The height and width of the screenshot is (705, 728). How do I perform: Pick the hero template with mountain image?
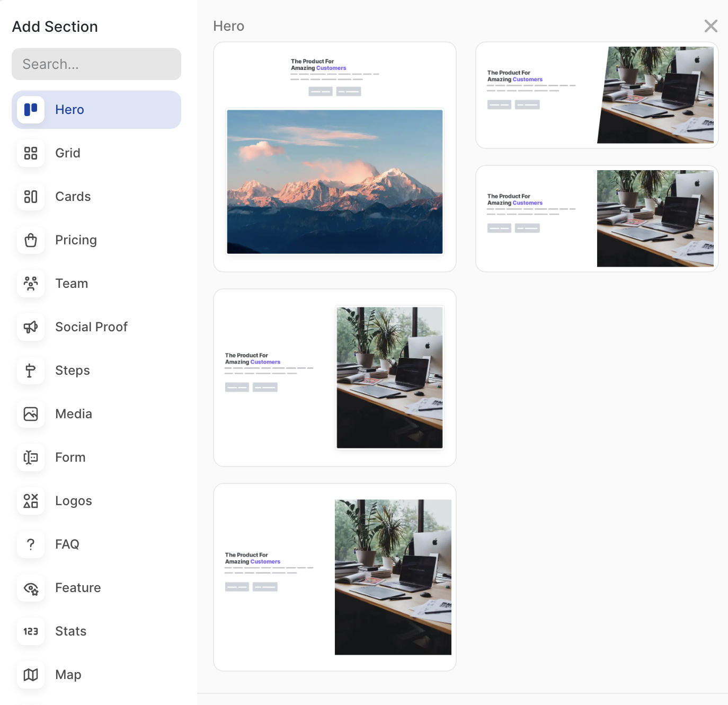click(x=334, y=157)
